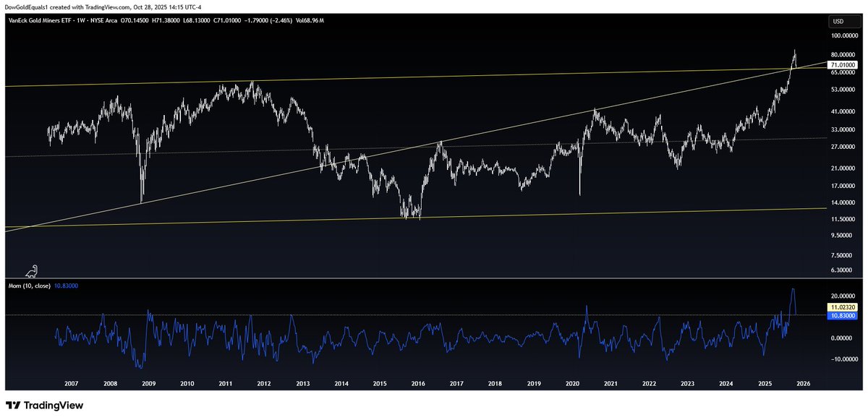Click the 2024 year label on time axis
The height and width of the screenshot is (420, 868).
click(726, 384)
